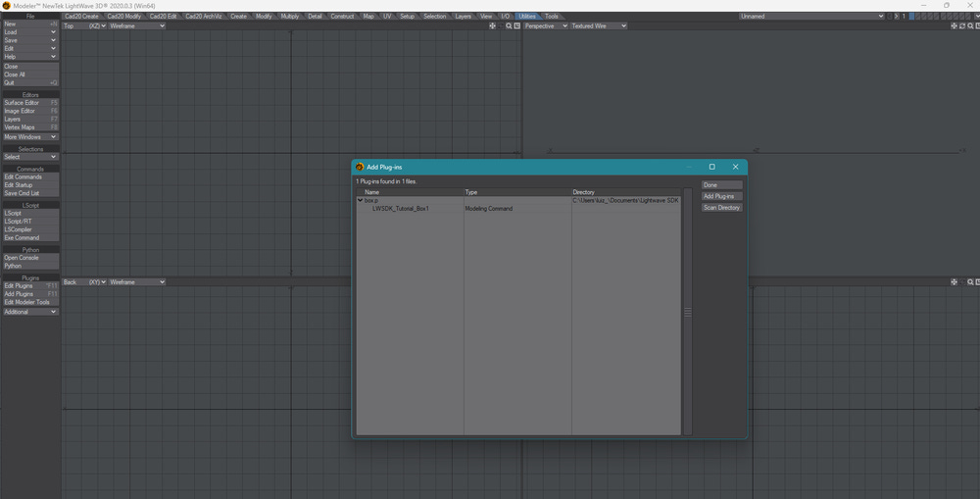Viewport: 980px width, 499px height.
Task: Open the Vertex Maps panel
Action: coord(30,126)
